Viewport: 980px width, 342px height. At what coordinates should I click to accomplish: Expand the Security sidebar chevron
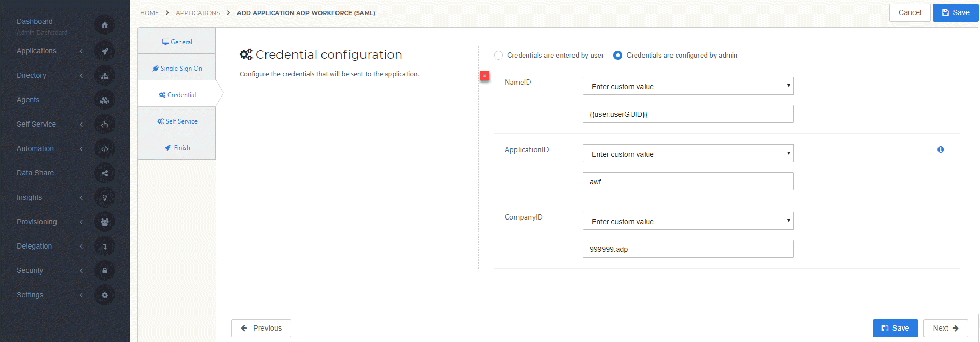pyautogui.click(x=81, y=270)
